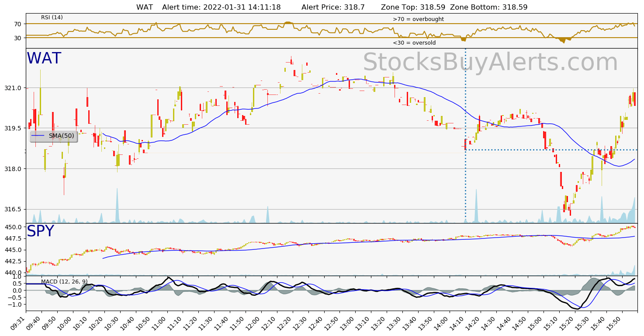Screen dimensions: 644x336
Task: Click the 10:30 time axis label
Action: (x=114, y=323)
